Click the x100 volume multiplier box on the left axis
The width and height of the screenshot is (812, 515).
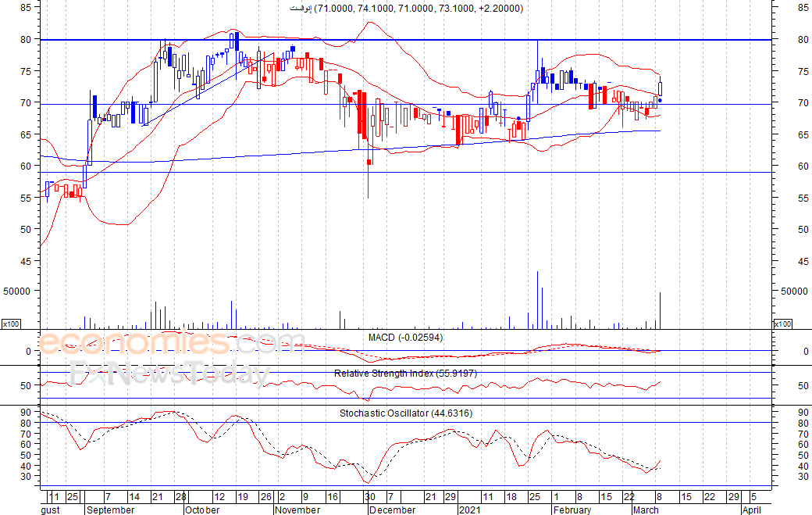(11, 324)
